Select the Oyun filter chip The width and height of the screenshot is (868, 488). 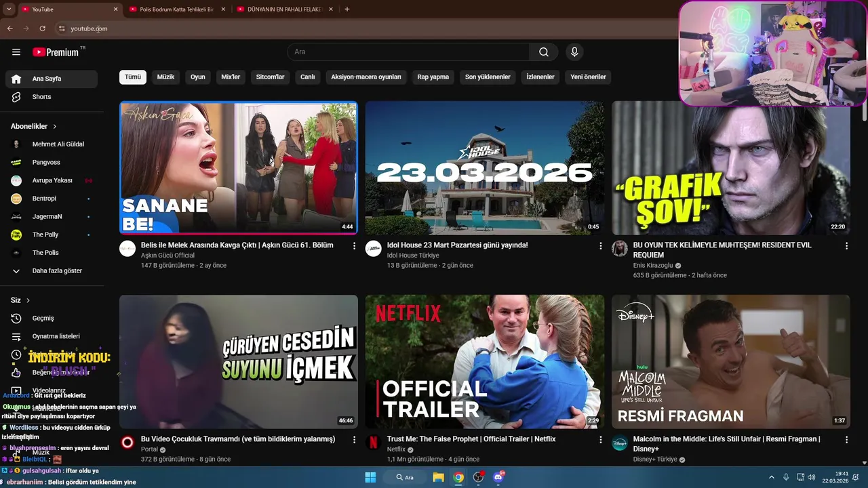pos(198,77)
